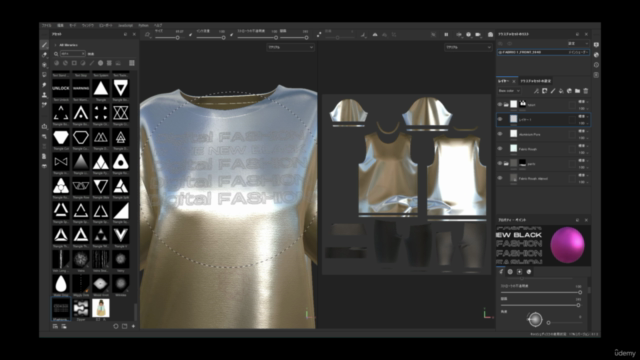This screenshot has height=360, width=640.
Task: Open alpha properties icon in Properties
Action: [510, 272]
